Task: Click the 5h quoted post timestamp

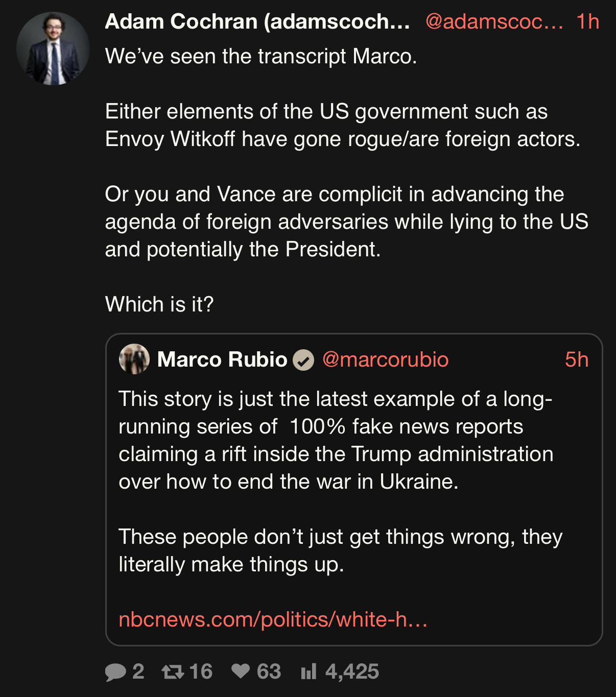Action: [577, 359]
